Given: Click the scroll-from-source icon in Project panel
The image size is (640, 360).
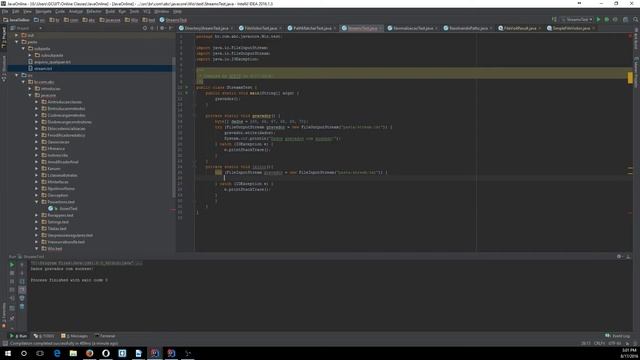Looking at the screenshot, I should click(x=144, y=28).
